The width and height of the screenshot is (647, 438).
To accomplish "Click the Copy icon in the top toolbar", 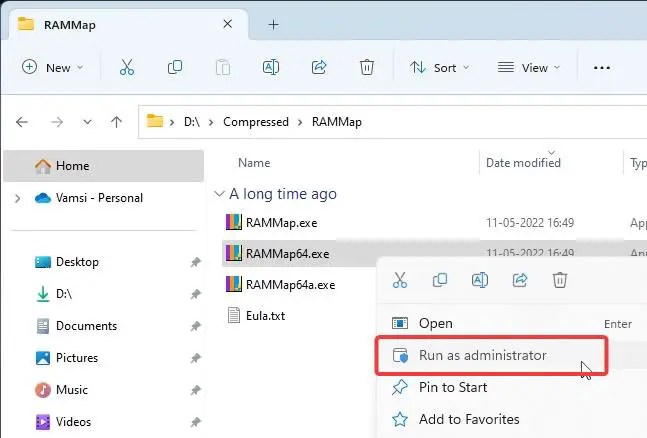I will tap(175, 67).
